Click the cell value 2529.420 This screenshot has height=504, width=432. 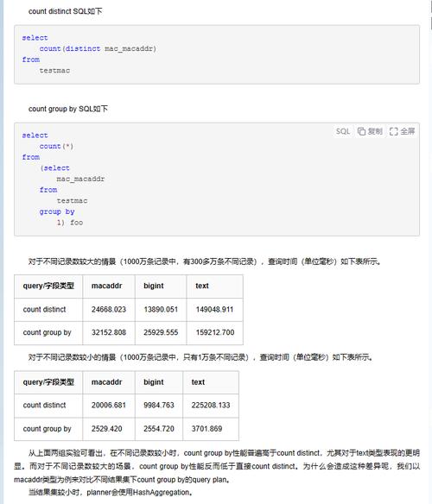click(106, 428)
